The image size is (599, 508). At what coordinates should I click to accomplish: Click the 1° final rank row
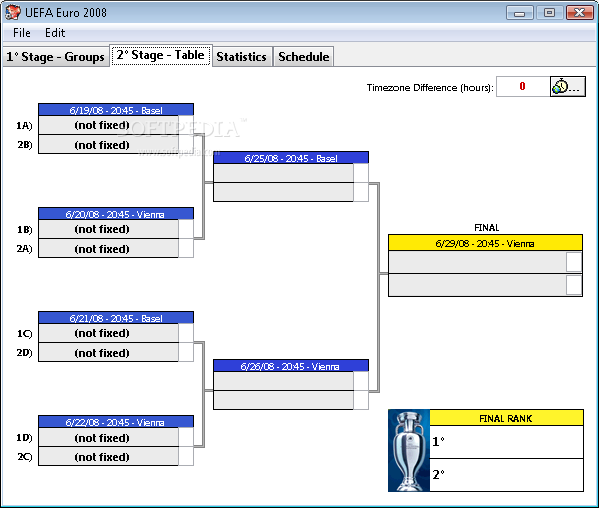click(x=506, y=442)
